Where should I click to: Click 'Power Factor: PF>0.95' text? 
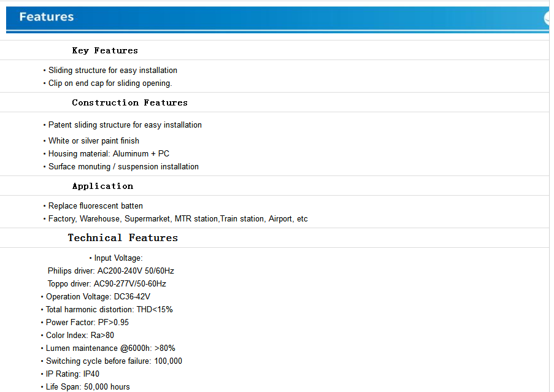pos(87,323)
